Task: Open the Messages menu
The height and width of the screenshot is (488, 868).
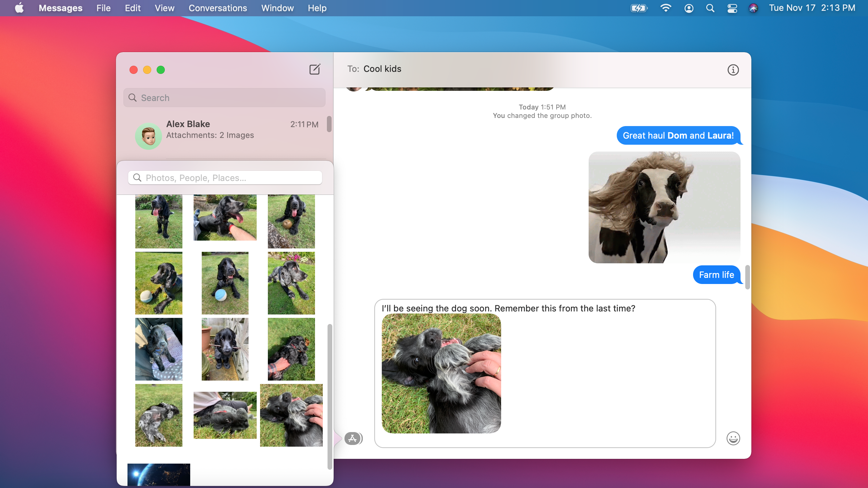Action: click(x=60, y=8)
